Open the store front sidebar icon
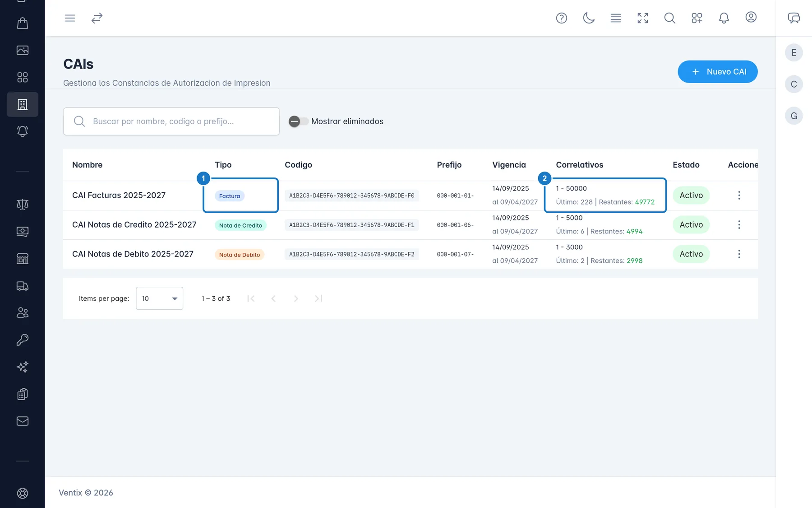This screenshot has height=508, width=812. point(23,259)
